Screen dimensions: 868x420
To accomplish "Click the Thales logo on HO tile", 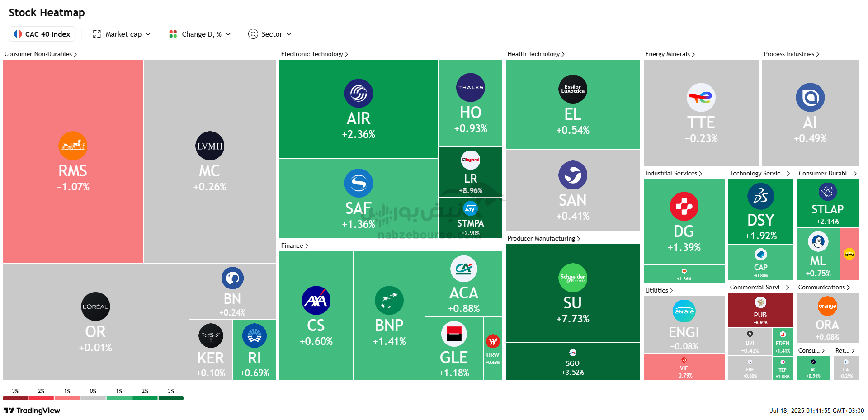I will (x=471, y=87).
